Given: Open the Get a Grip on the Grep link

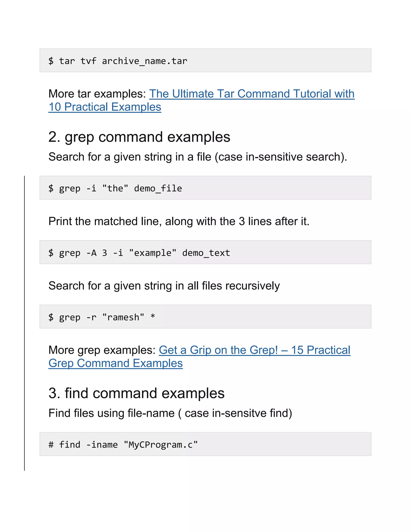Looking at the screenshot, I should (x=254, y=350).
